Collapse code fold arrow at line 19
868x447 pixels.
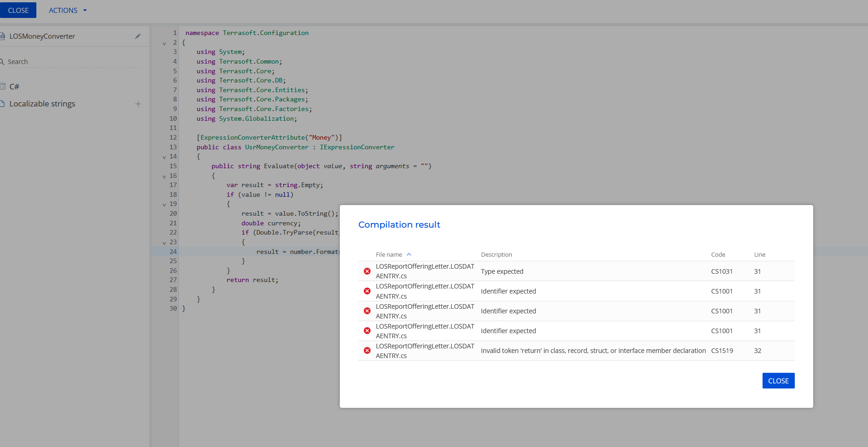click(164, 205)
